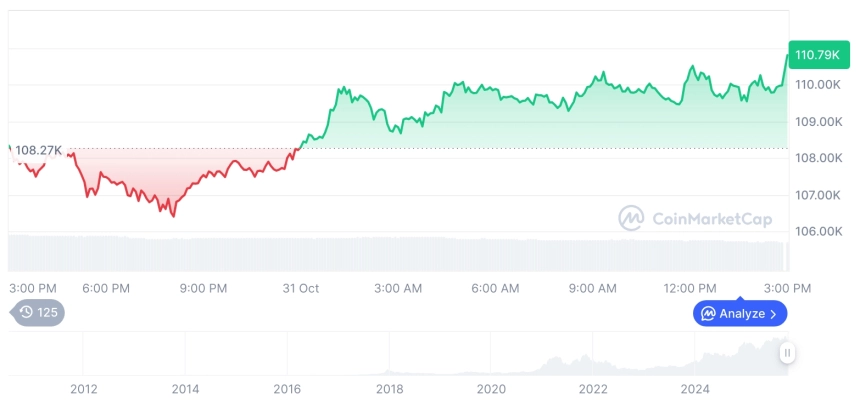
Task: Grab the range slider pause handle
Action: pyautogui.click(x=788, y=352)
